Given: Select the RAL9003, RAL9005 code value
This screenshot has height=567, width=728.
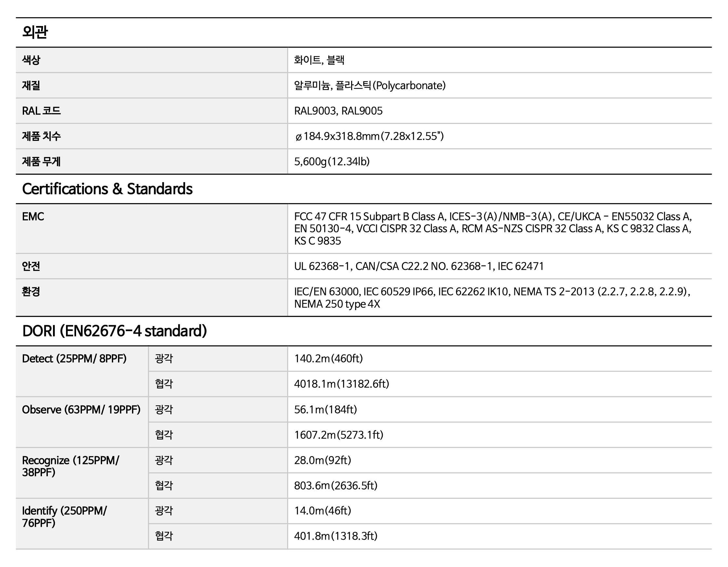Looking at the screenshot, I should [338, 111].
